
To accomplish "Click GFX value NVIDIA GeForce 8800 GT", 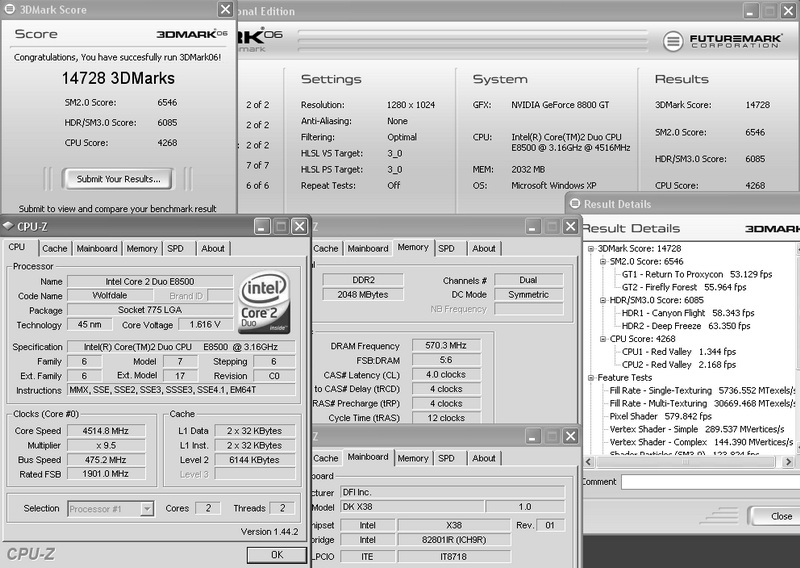I will [560, 105].
